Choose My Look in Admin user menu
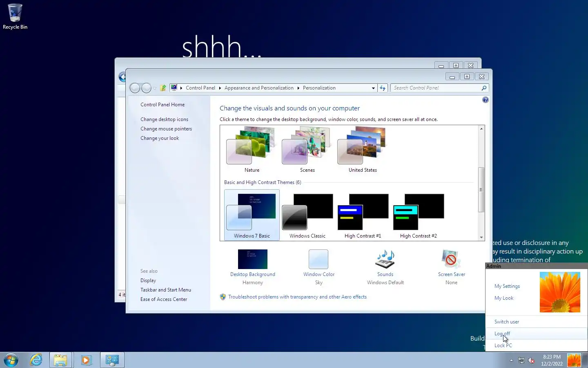 [x=503, y=298]
